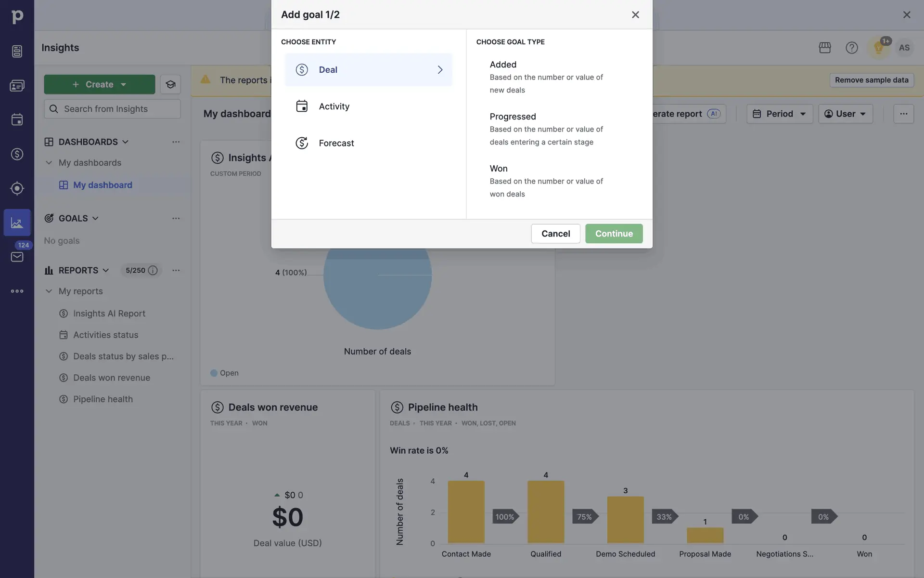Open the Activities calendar sidebar icon
The image size is (924, 578).
click(x=17, y=119)
